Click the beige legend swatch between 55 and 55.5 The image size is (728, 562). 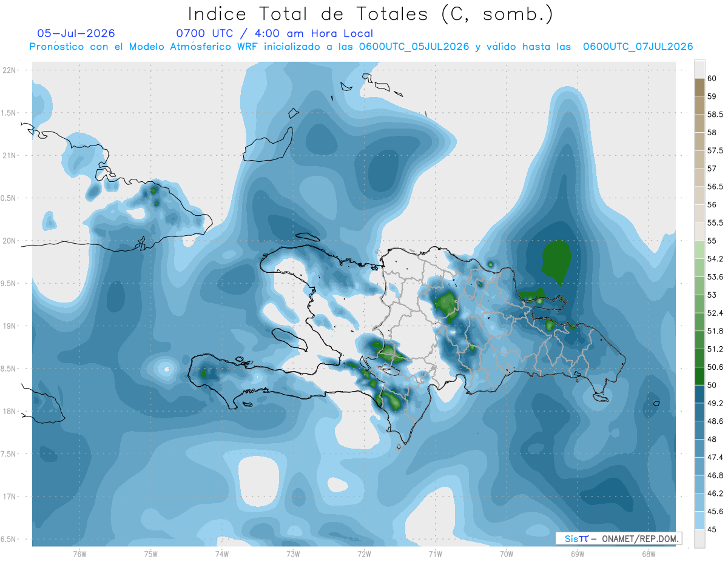pos(699,232)
